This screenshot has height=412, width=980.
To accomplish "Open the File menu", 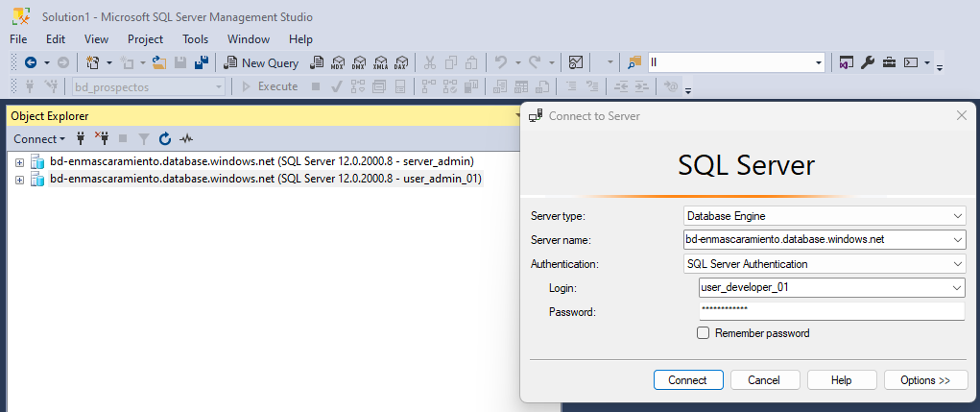I will click(x=18, y=39).
